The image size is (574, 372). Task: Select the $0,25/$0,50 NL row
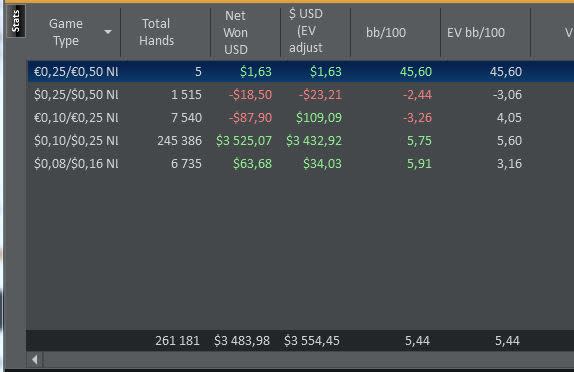click(x=301, y=94)
